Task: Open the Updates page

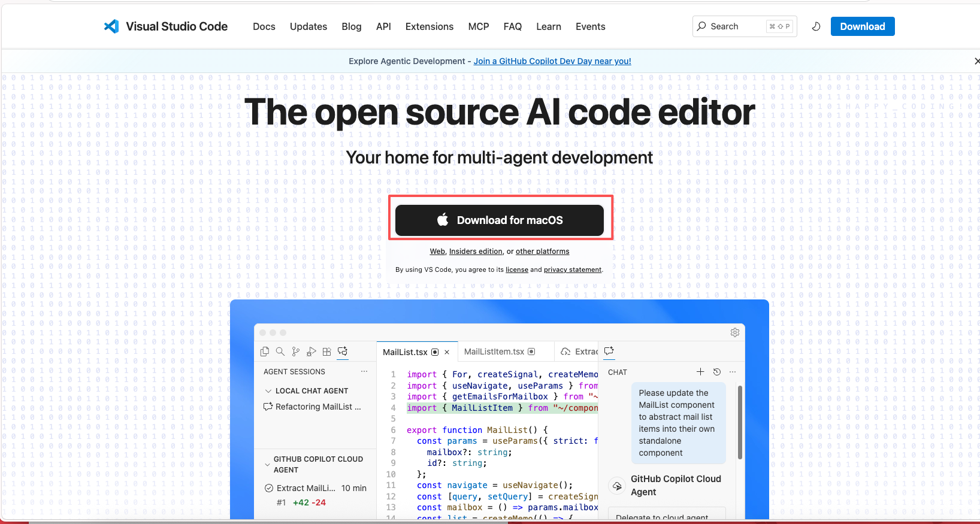Action: coord(308,26)
